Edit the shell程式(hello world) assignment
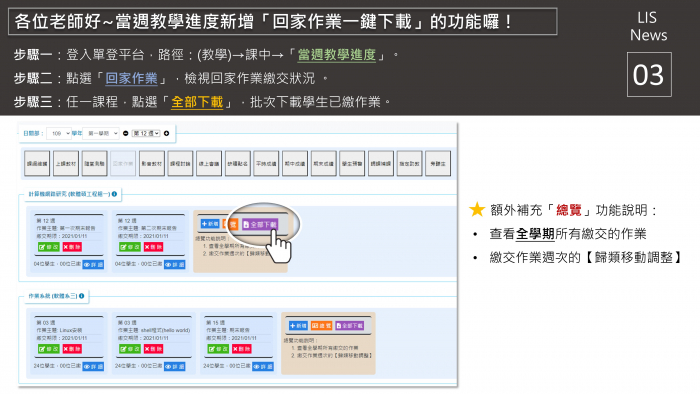 (x=130, y=349)
